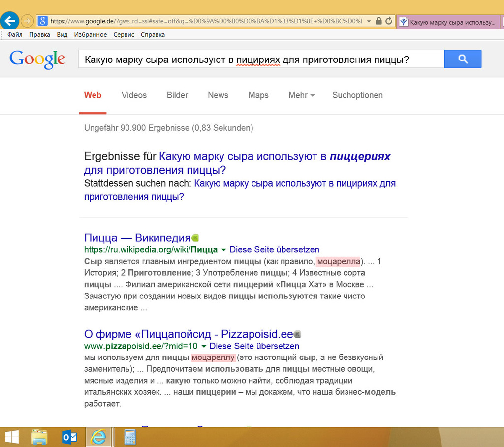Click the Google logo
The width and height of the screenshot is (504, 447).
(37, 59)
